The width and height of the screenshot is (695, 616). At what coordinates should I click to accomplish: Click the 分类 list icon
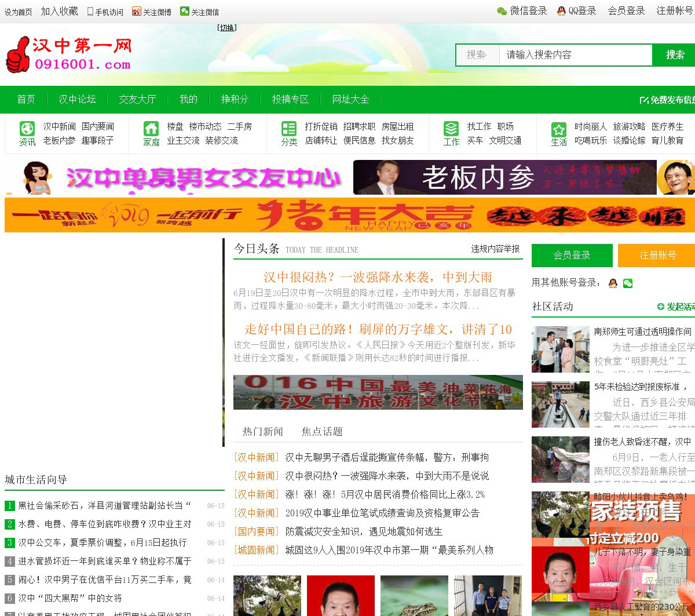pos(288,128)
